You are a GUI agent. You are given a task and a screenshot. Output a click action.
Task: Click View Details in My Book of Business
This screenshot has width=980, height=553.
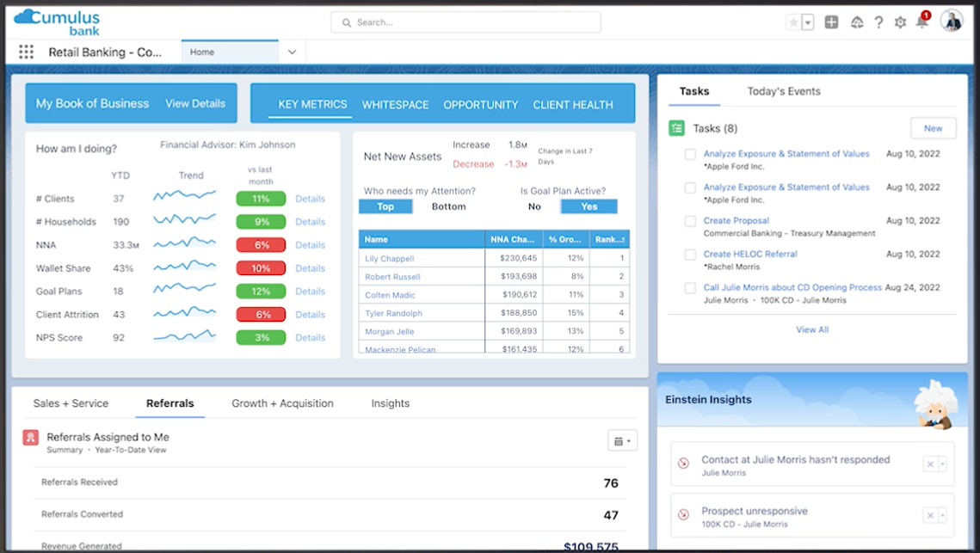point(195,102)
